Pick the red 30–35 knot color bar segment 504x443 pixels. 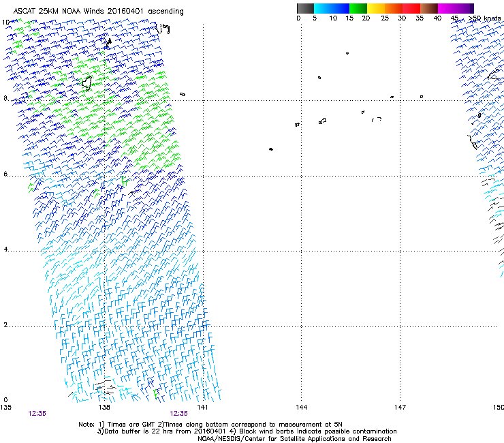[411, 8]
